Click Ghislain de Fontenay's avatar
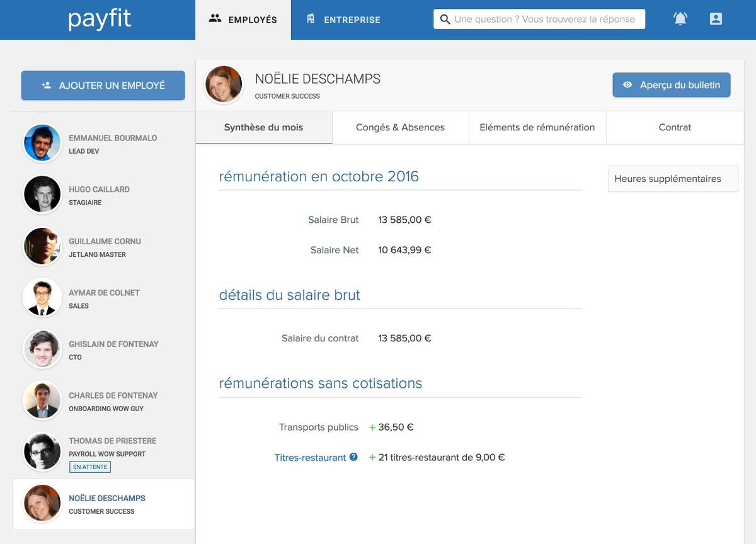The width and height of the screenshot is (756, 544). coord(42,349)
